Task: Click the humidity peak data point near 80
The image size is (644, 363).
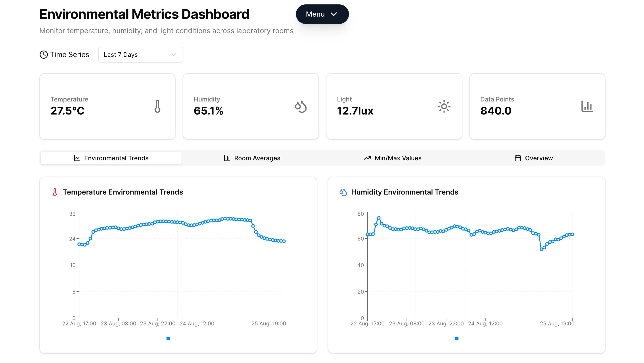Action: [379, 218]
